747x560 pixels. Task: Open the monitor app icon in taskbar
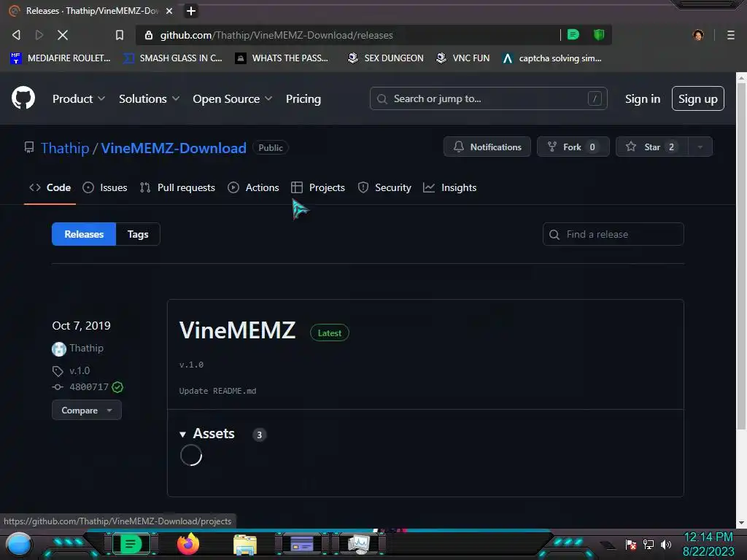click(359, 544)
